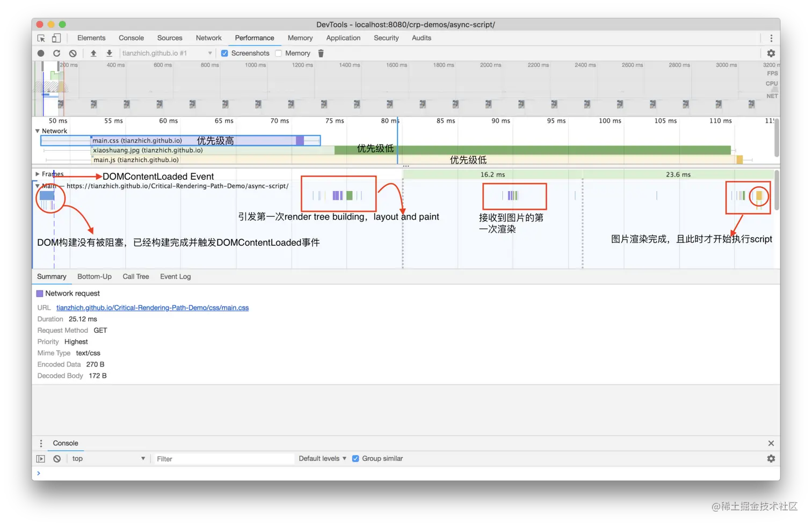Open the Audits tab

coord(422,38)
